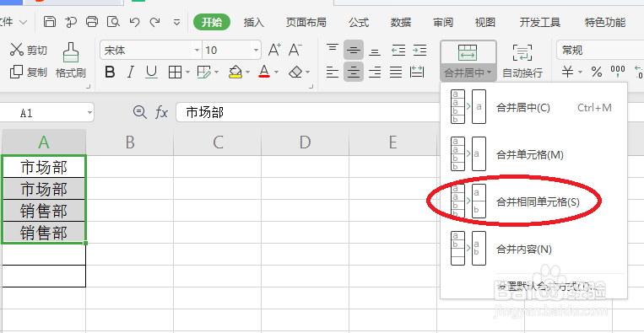Screen dimensions: 644x333
Task: Click the cell borders icon
Action: pos(175,73)
